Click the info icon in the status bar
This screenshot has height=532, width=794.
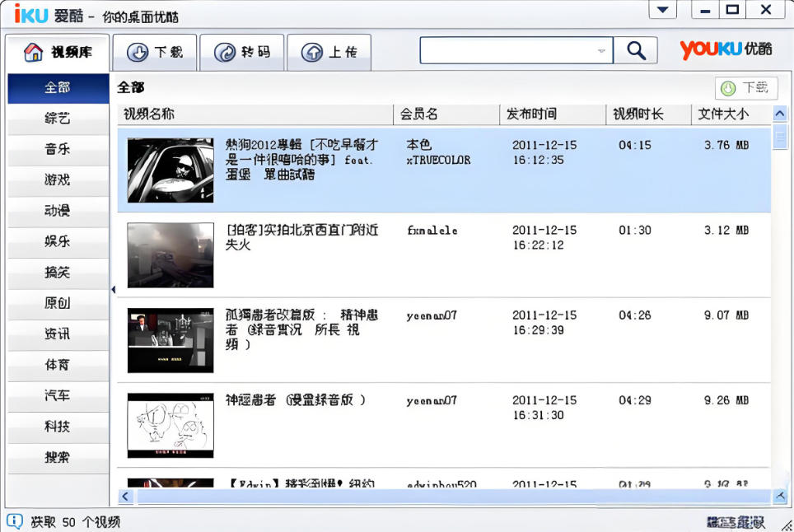click(x=14, y=520)
